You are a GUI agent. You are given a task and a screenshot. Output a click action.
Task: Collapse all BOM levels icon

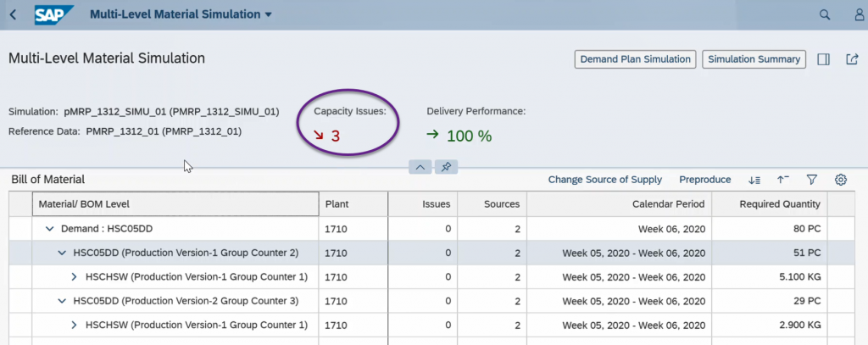(783, 180)
